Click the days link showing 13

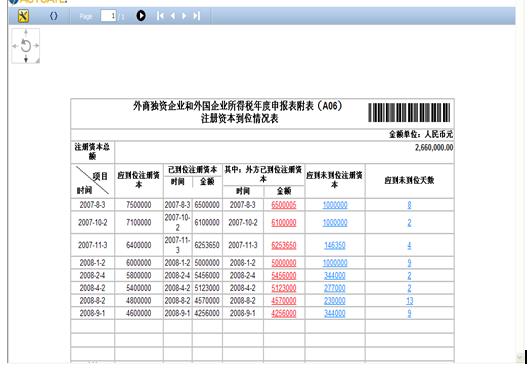click(410, 301)
